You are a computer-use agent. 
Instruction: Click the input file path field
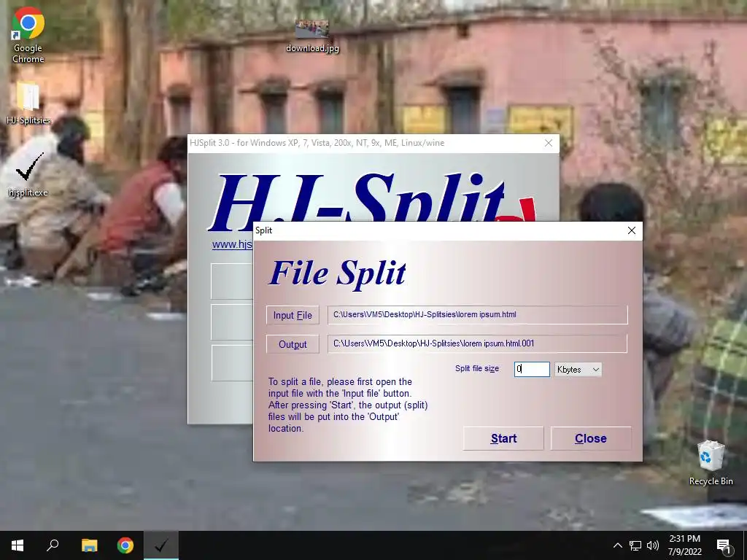pos(477,315)
